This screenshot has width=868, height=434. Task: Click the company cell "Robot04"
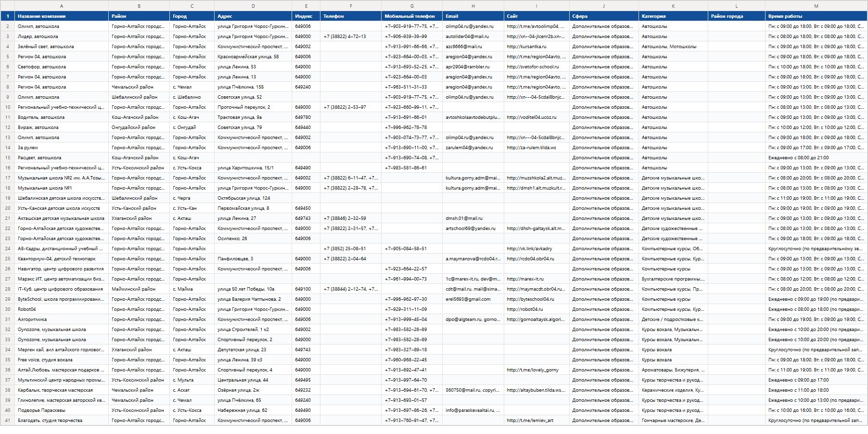[x=62, y=309]
